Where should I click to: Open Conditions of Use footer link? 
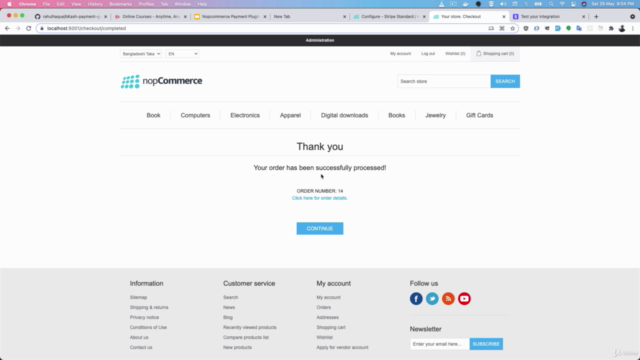pos(148,327)
